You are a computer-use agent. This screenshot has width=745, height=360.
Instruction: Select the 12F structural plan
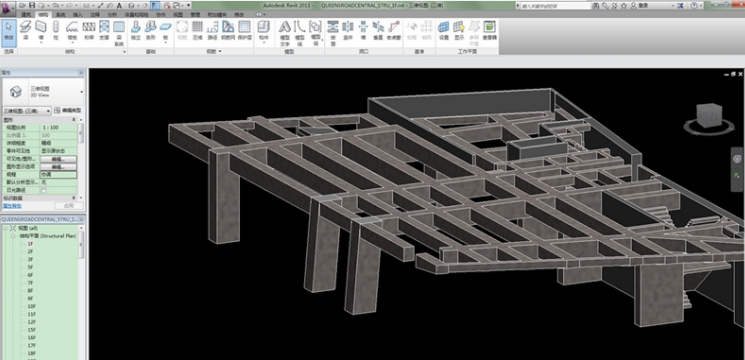(x=31, y=322)
